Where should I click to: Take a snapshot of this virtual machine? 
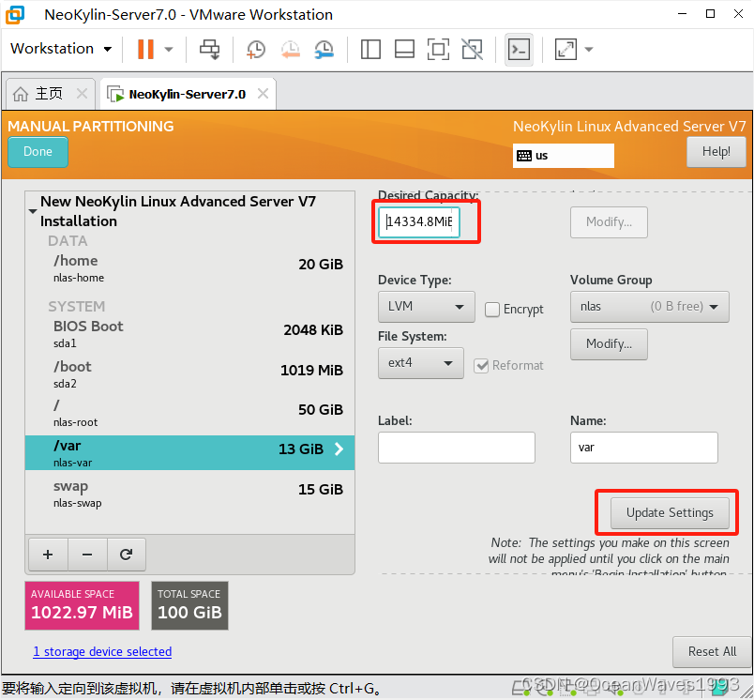tap(256, 49)
